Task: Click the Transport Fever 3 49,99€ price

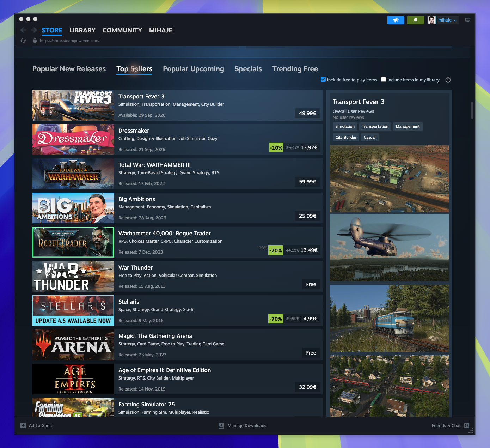Action: pyautogui.click(x=307, y=113)
